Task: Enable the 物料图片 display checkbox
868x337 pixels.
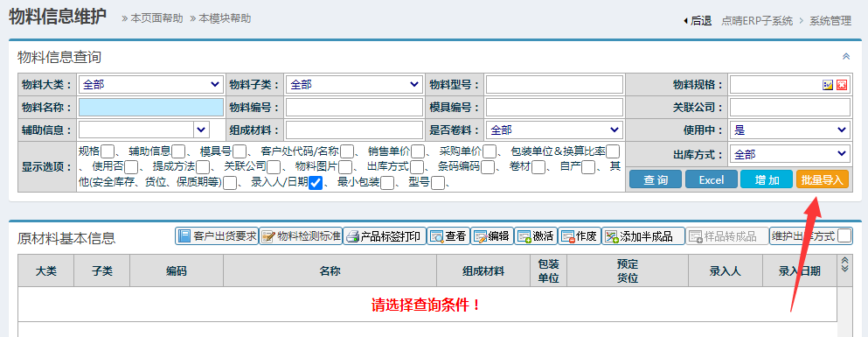Action: click(x=345, y=167)
